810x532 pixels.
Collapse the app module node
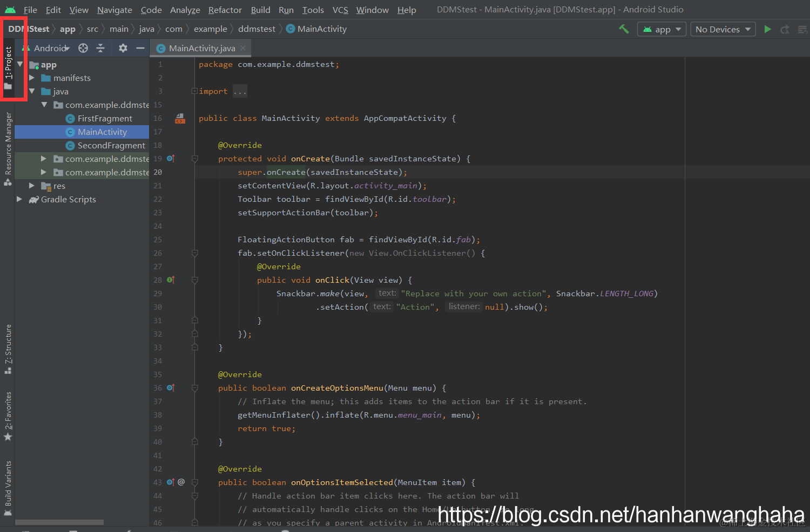(20, 64)
